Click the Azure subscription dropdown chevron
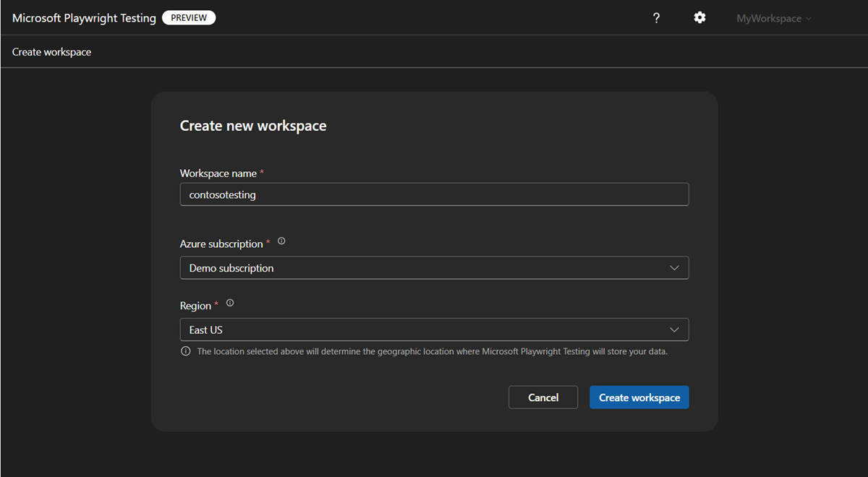This screenshot has height=477, width=868. click(674, 267)
